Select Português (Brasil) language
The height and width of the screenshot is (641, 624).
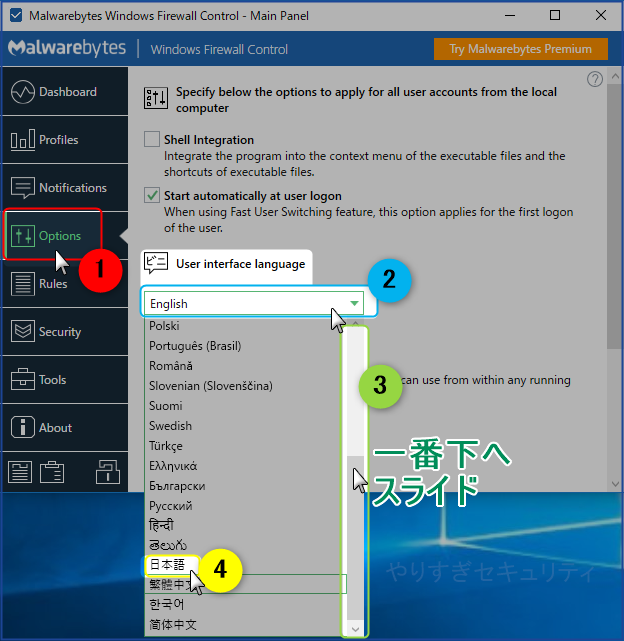243,346
